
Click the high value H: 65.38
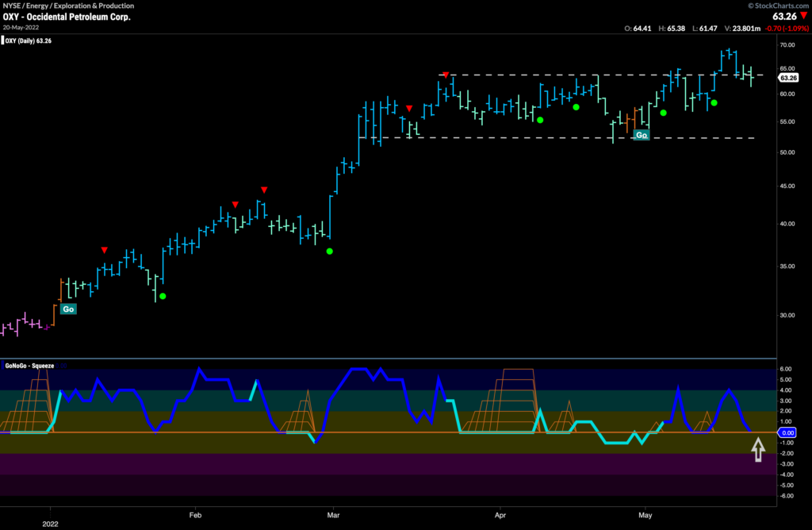[672, 29]
